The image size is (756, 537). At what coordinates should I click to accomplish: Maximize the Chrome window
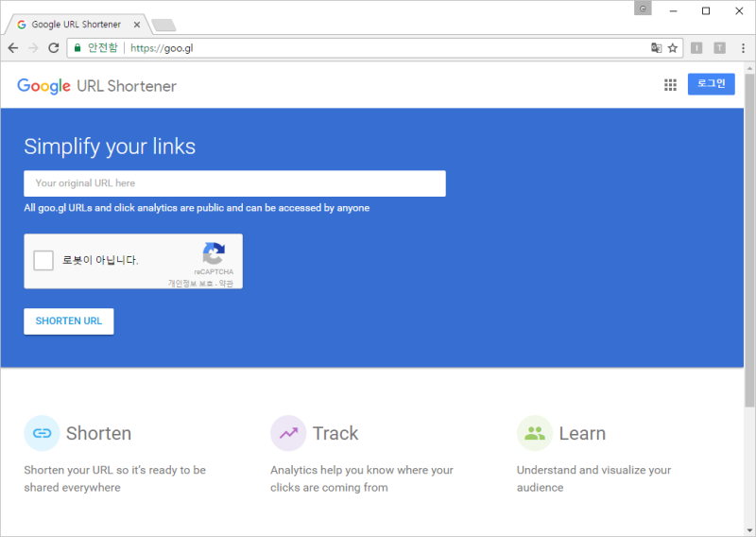(706, 10)
